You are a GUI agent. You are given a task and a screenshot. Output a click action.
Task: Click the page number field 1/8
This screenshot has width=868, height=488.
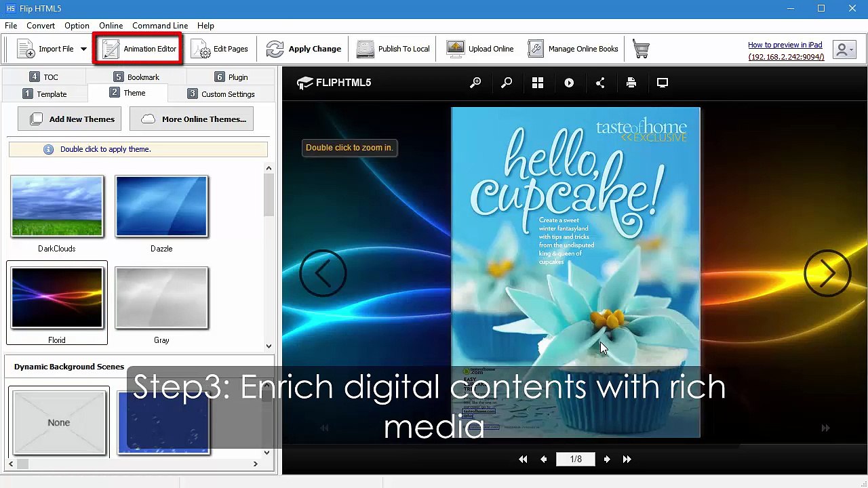tap(576, 459)
